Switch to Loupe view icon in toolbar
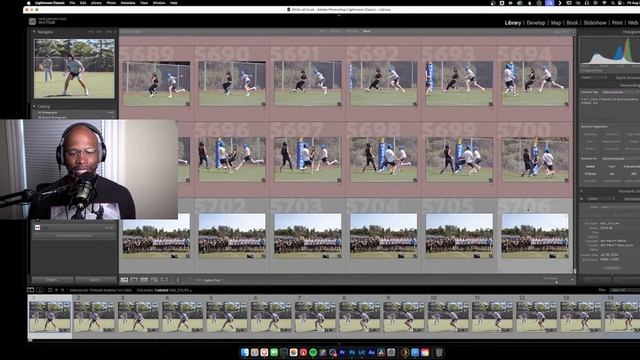Image resolution: width=640 pixels, height=360 pixels. [x=134, y=280]
